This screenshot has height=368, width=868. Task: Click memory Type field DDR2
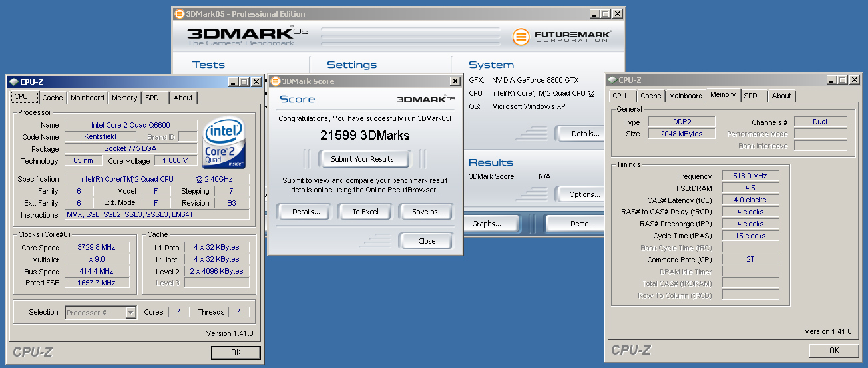pos(681,122)
